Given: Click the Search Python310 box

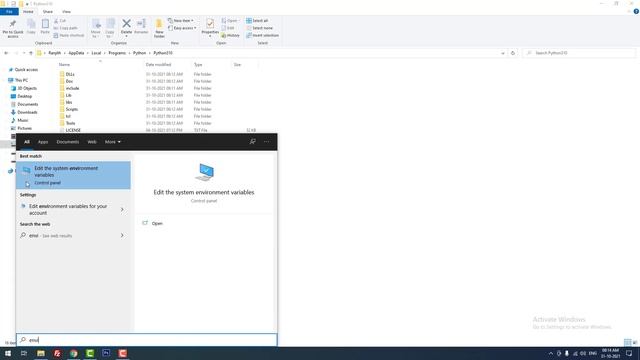Looking at the screenshot, I should (579, 53).
